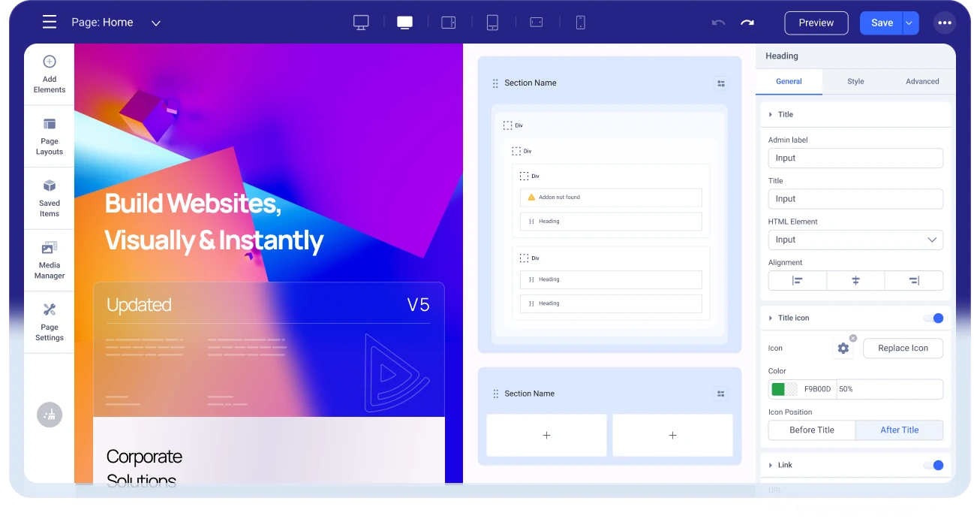
Task: Click the Replace Icon button
Action: tap(903, 349)
